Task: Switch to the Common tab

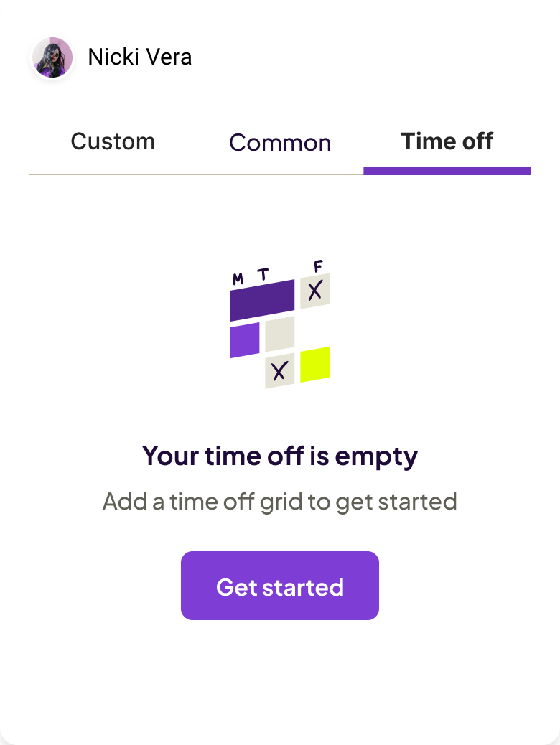Action: (279, 143)
